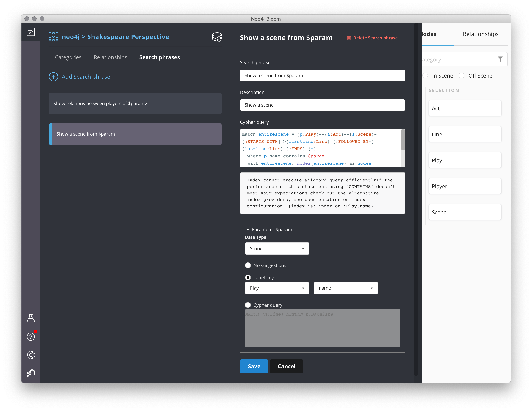
Task: Click the Shakespeare Perspective title
Action: (128, 37)
